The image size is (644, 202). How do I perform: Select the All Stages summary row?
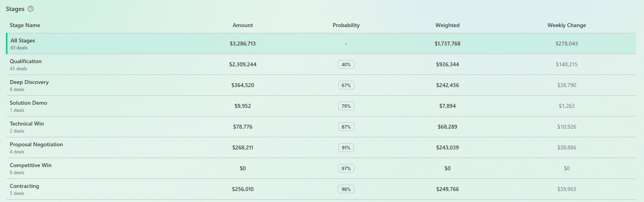(23, 44)
